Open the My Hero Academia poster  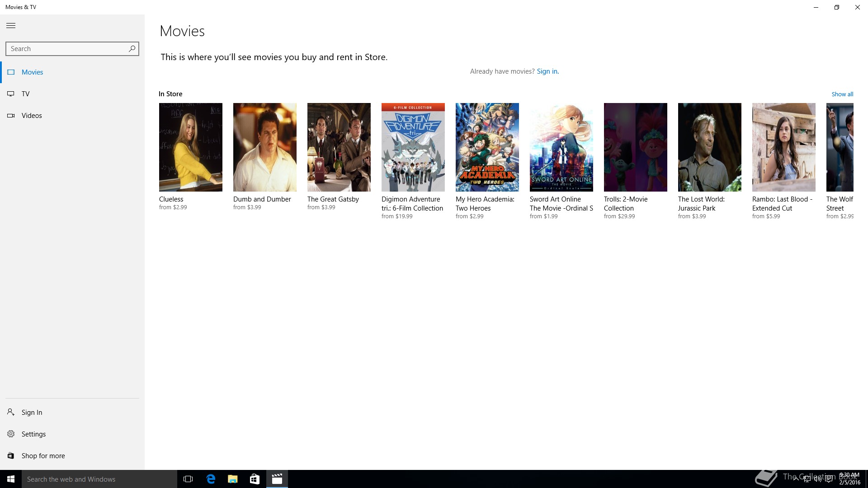pos(487,147)
